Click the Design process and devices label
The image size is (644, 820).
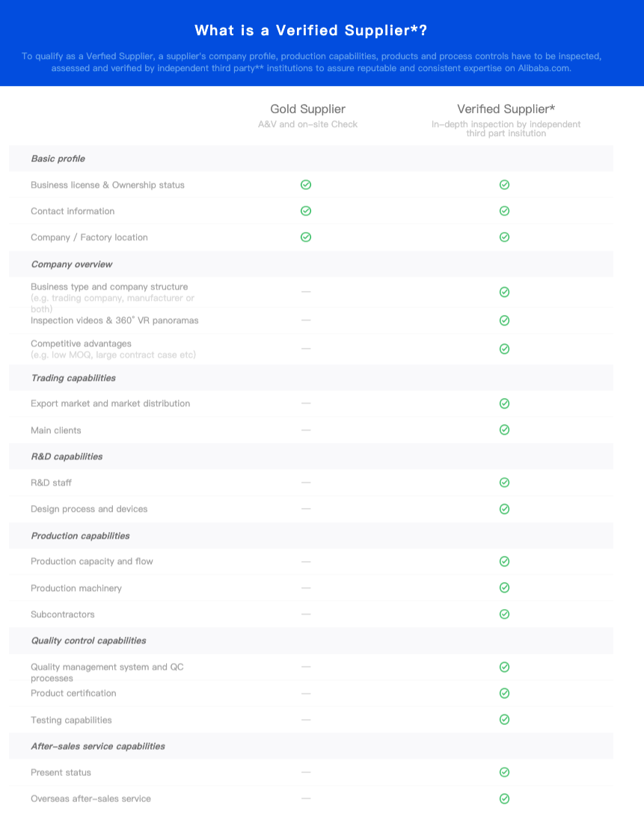point(89,509)
